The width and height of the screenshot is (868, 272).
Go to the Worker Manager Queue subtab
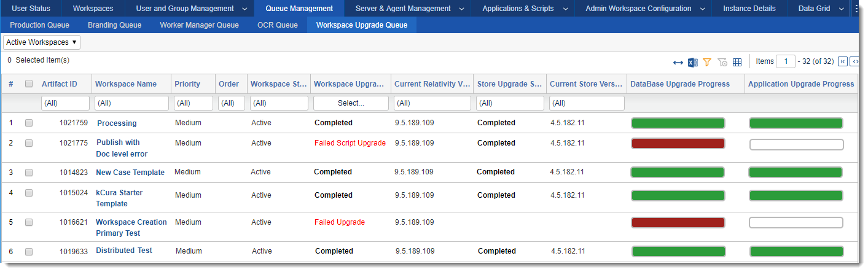199,25
